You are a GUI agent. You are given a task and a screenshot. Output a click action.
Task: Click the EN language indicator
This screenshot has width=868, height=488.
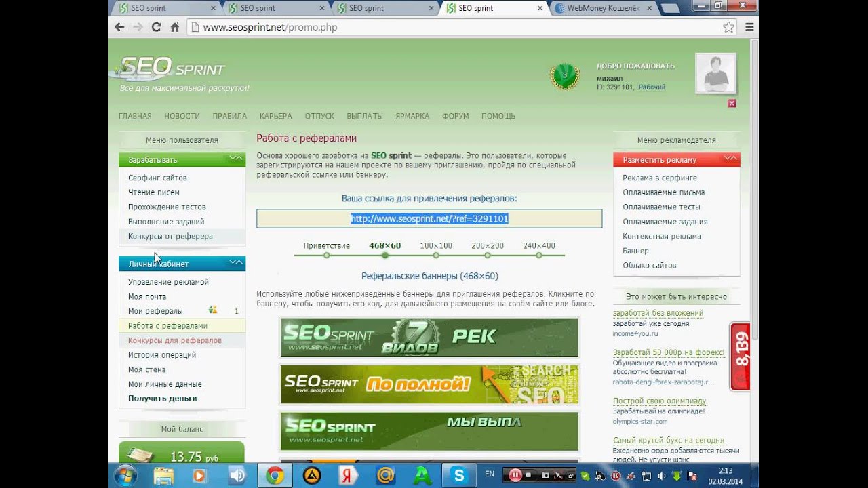pyautogui.click(x=490, y=474)
